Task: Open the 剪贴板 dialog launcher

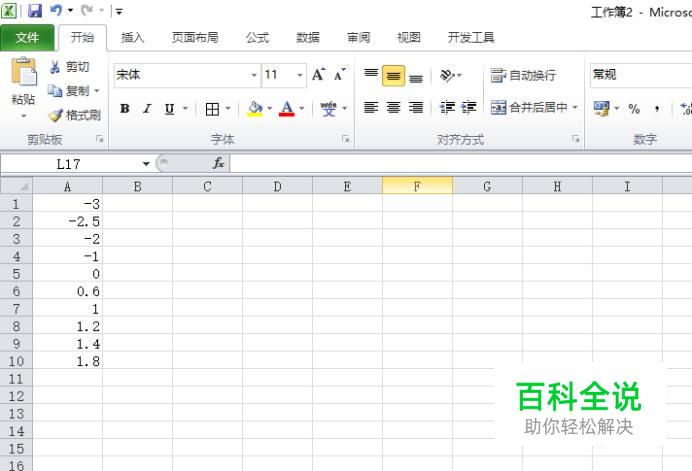Action: 100,139
